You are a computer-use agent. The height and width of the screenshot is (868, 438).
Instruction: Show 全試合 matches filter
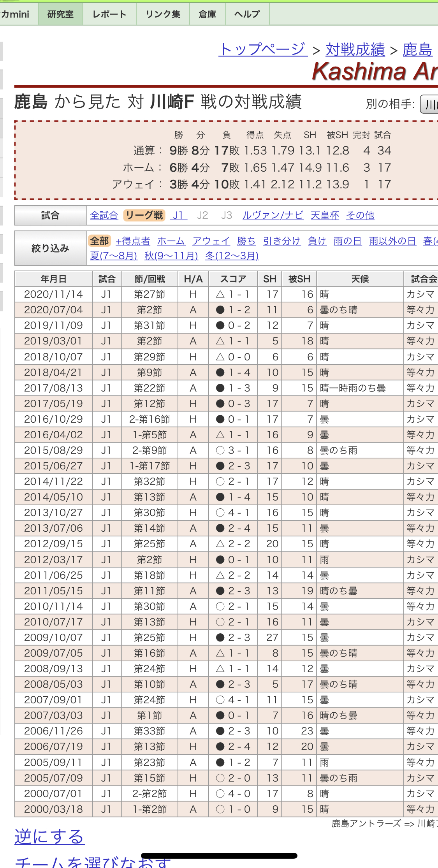[x=104, y=215]
